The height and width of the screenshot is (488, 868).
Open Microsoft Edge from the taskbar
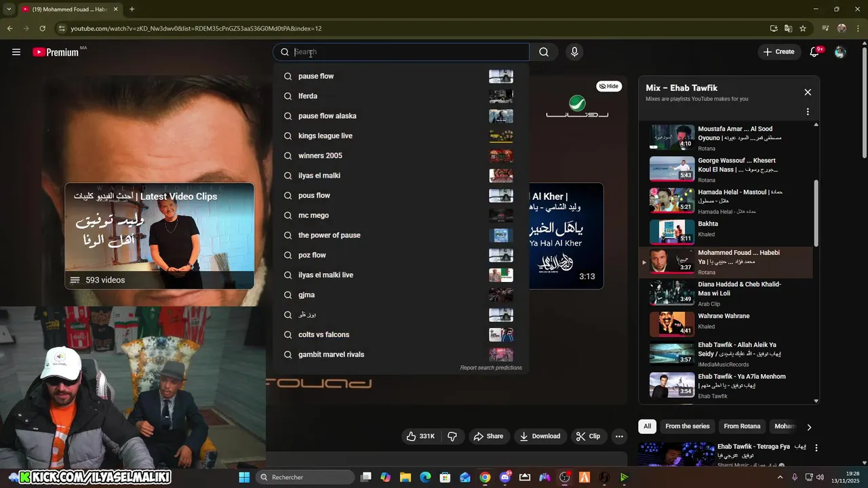click(425, 477)
